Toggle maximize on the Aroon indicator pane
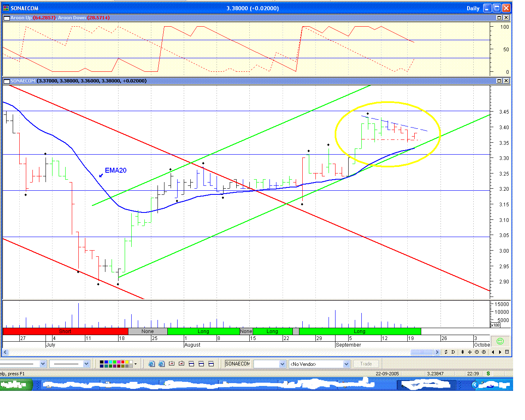525x420 pixels. 499,18
